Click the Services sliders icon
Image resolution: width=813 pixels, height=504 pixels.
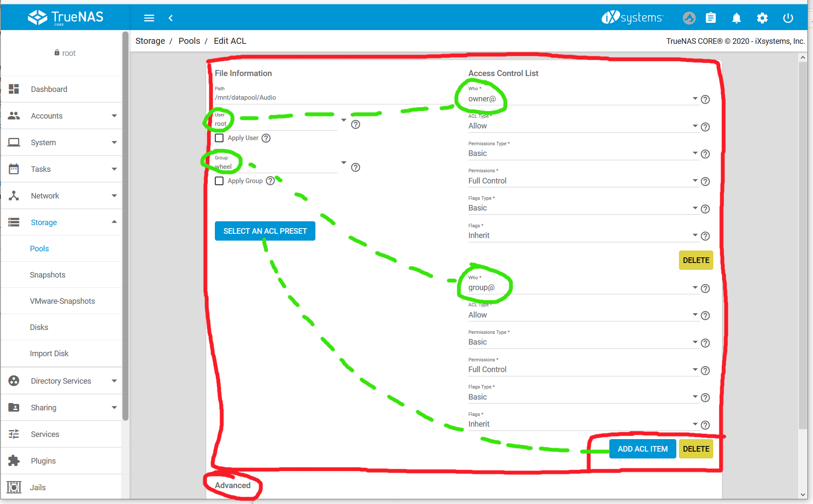14,434
